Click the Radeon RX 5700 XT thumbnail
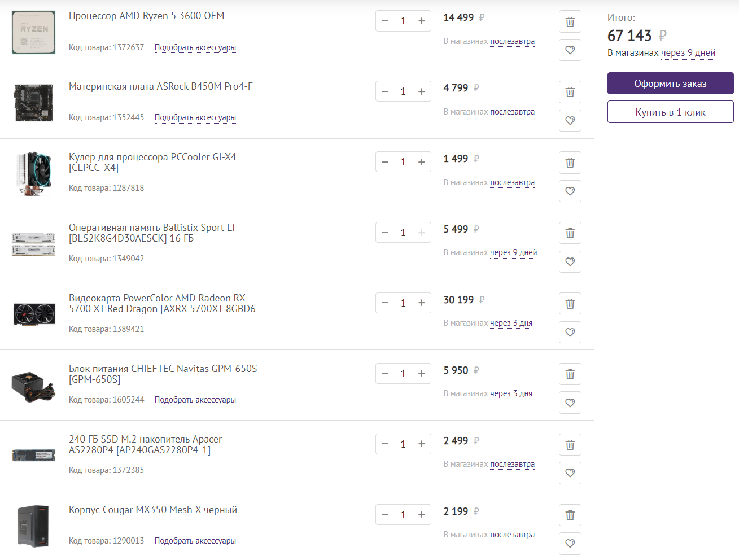 [x=34, y=314]
